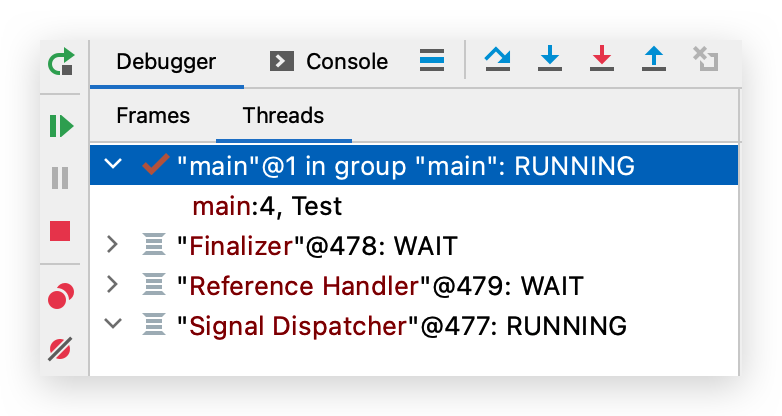Click the Pause program icon
The height and width of the screenshot is (416, 782).
click(61, 178)
